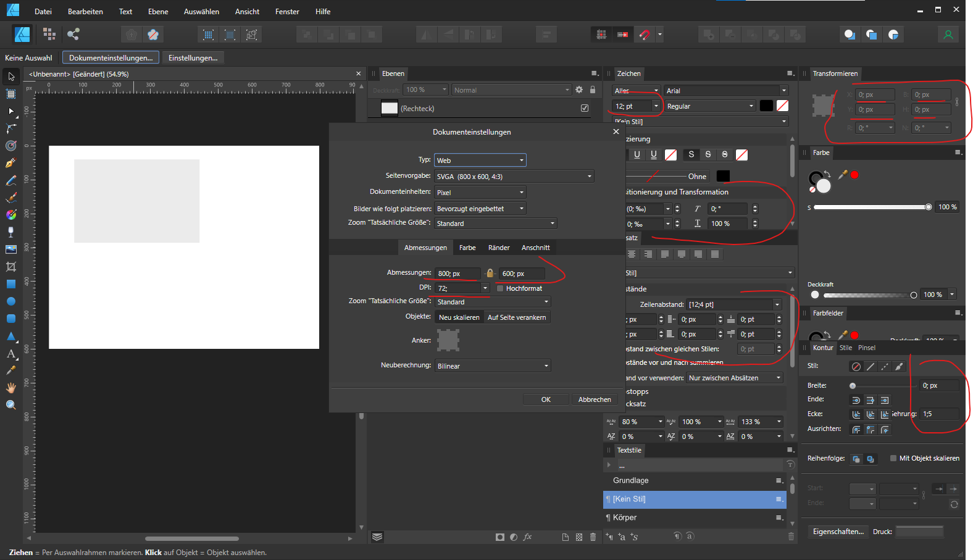Screen dimensions: 973x560
Task: Select the Move tool arrow
Action: [x=11, y=77]
